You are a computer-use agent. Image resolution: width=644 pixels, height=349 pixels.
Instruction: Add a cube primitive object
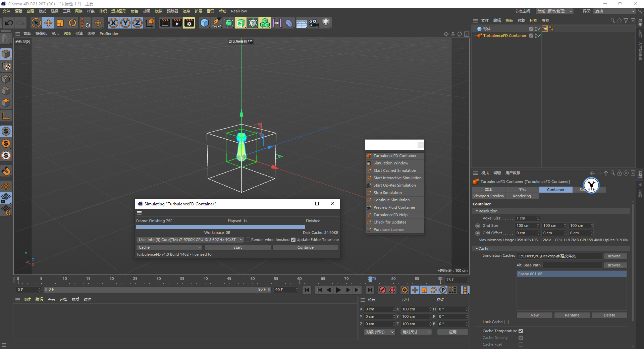point(204,23)
